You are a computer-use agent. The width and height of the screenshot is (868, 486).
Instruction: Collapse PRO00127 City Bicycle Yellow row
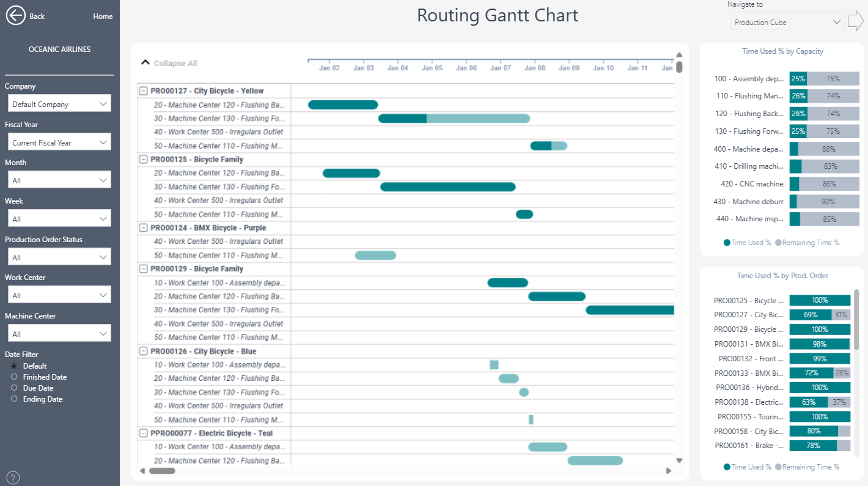coord(144,91)
